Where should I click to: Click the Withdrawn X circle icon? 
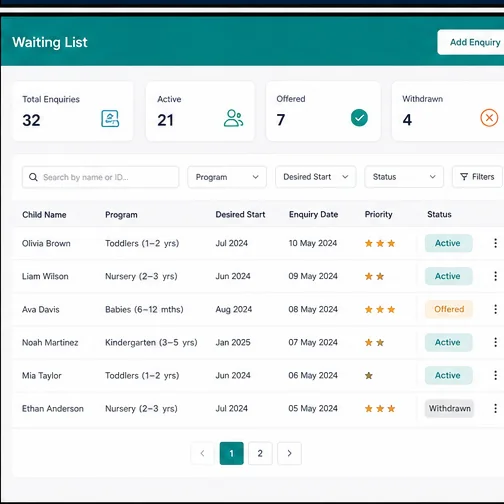click(489, 118)
